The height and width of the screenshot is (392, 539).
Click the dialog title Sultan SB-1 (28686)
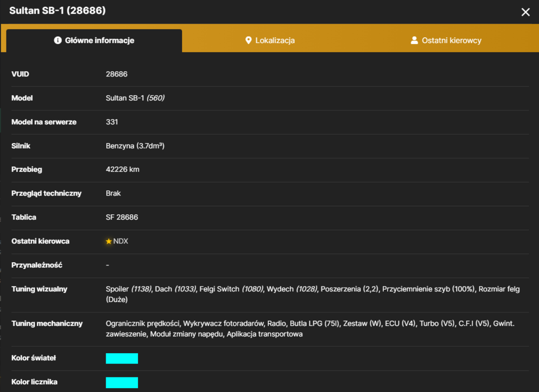58,11
